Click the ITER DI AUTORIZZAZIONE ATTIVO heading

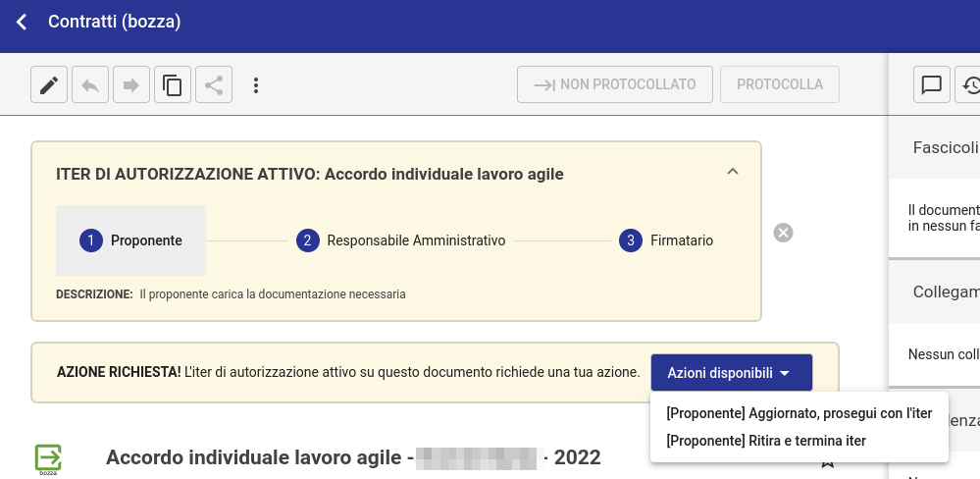(309, 175)
